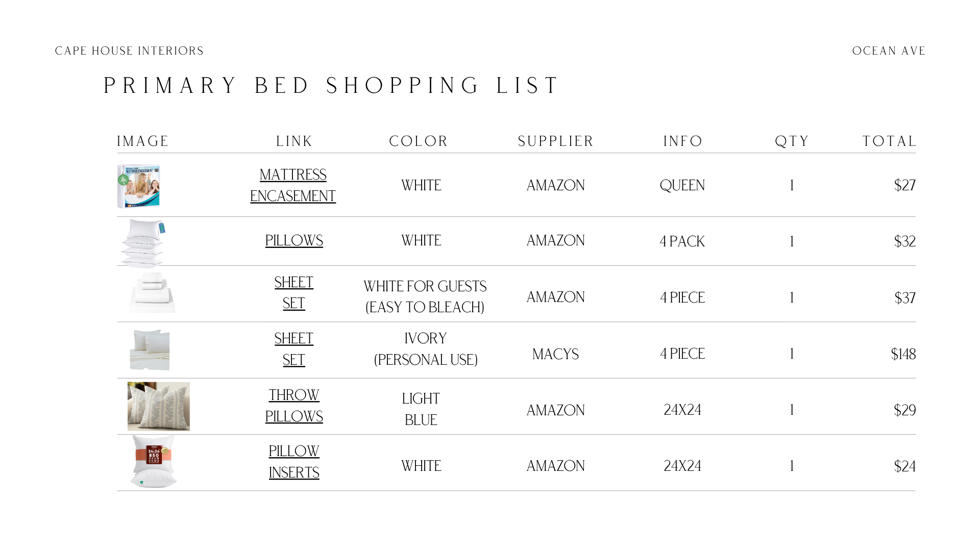Image resolution: width=980 pixels, height=551 pixels.
Task: Select the pillow inserts product image
Action: [154, 462]
